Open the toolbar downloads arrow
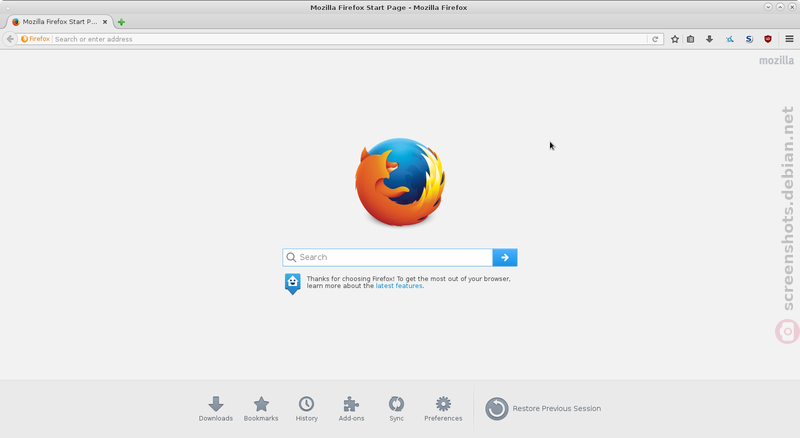Screen dimensions: 800x438 tap(709, 39)
